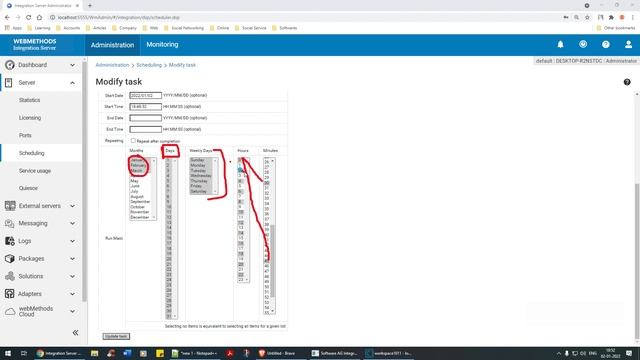This screenshot has height=360, width=640.
Task: Open the notifications bell icon
Action: (560, 44)
